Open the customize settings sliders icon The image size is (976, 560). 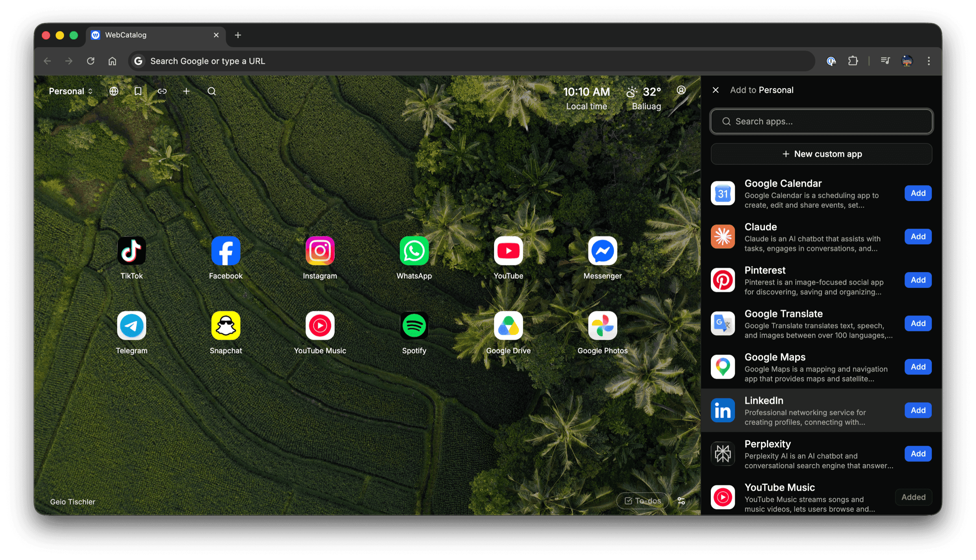pyautogui.click(x=682, y=501)
